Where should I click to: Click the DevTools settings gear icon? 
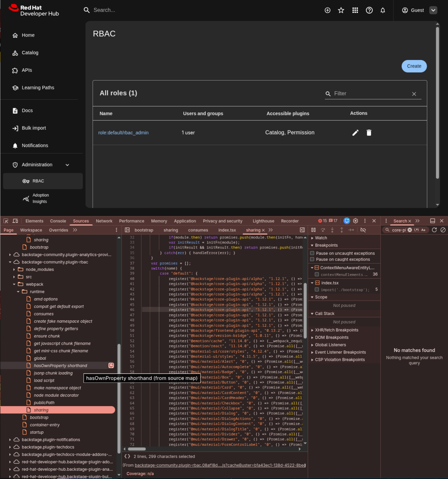[355, 221]
